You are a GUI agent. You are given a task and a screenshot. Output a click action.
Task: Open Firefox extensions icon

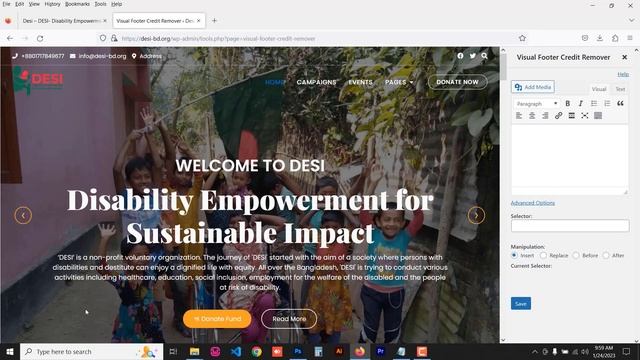coord(615,38)
